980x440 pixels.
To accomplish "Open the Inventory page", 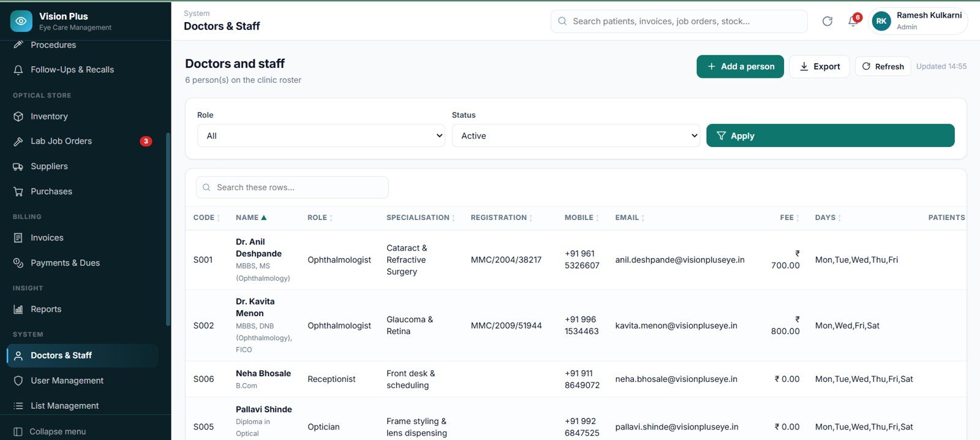I will (83, 116).
